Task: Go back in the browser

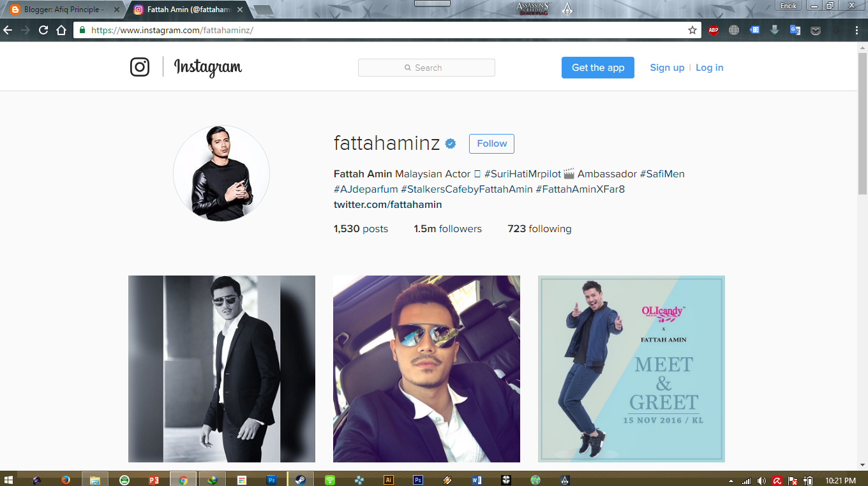Action: (x=8, y=30)
